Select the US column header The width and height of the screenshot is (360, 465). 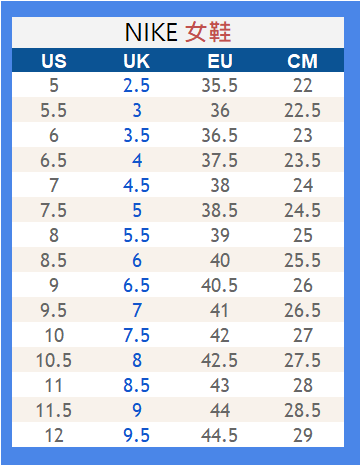coord(54,61)
